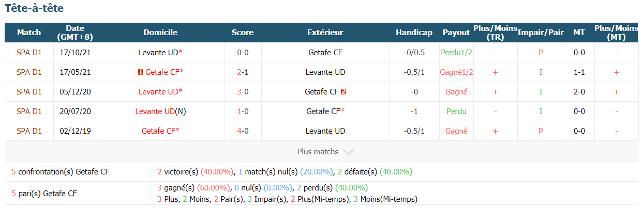Open away team Levante UD on 02/12/19
The width and height of the screenshot is (644, 208).
[325, 131]
